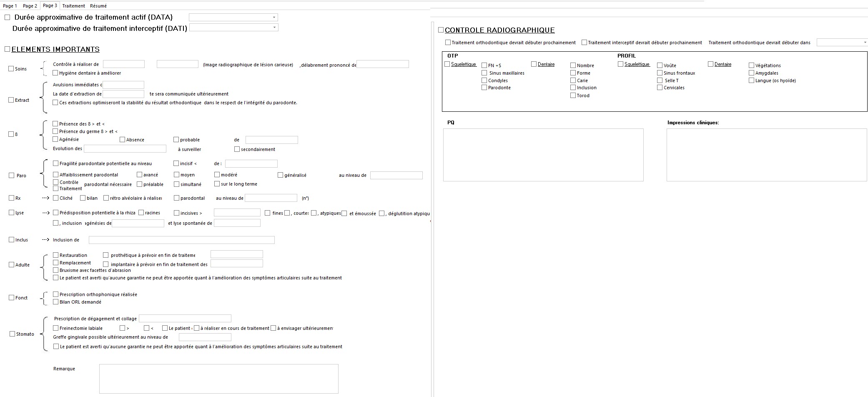Check 'Bruxisme avec facettes d'abrasion'
This screenshot has width=868, height=397.
click(x=56, y=270)
